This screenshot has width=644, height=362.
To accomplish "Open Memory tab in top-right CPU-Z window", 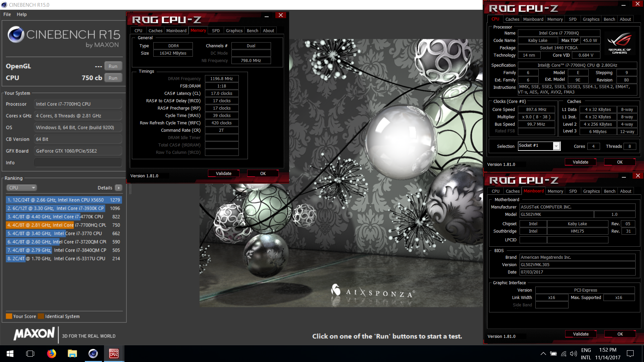I will [555, 19].
